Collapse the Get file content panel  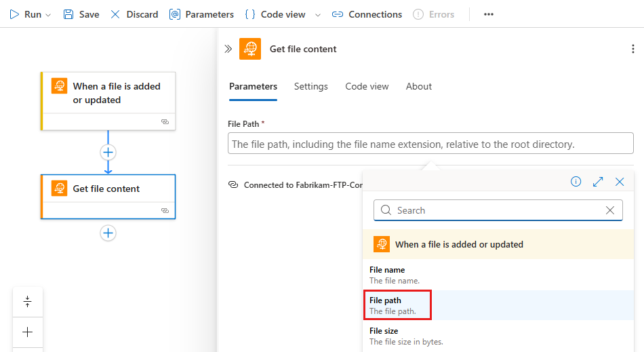(228, 49)
